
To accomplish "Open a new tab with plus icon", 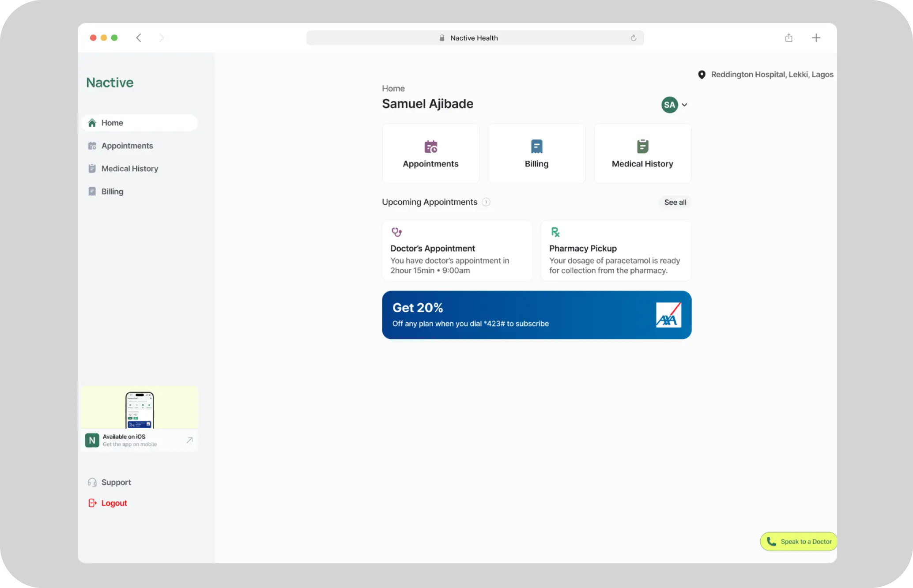I will coord(816,38).
